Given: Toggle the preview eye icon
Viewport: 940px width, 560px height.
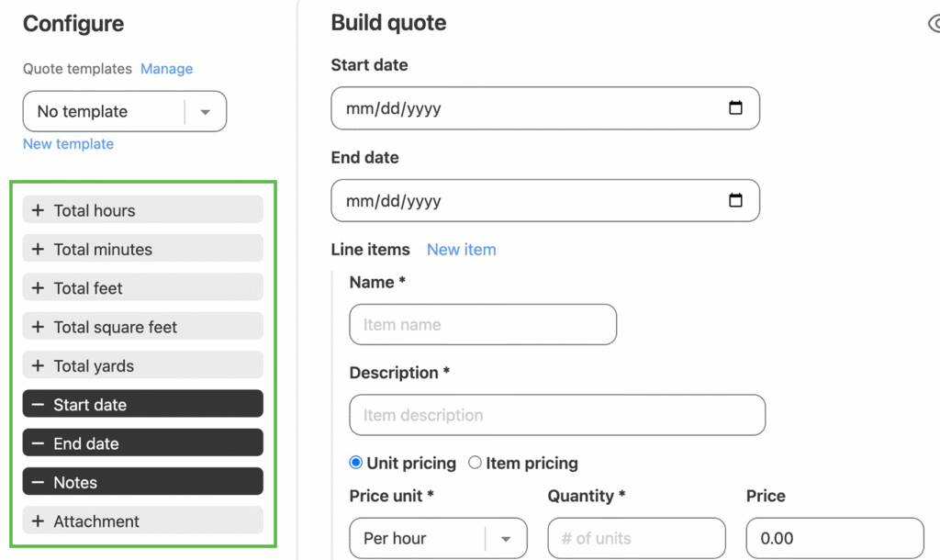Looking at the screenshot, I should point(934,25).
